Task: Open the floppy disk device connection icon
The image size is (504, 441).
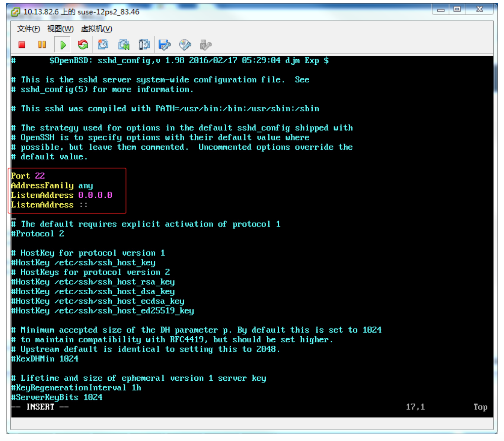Action: click(x=164, y=45)
